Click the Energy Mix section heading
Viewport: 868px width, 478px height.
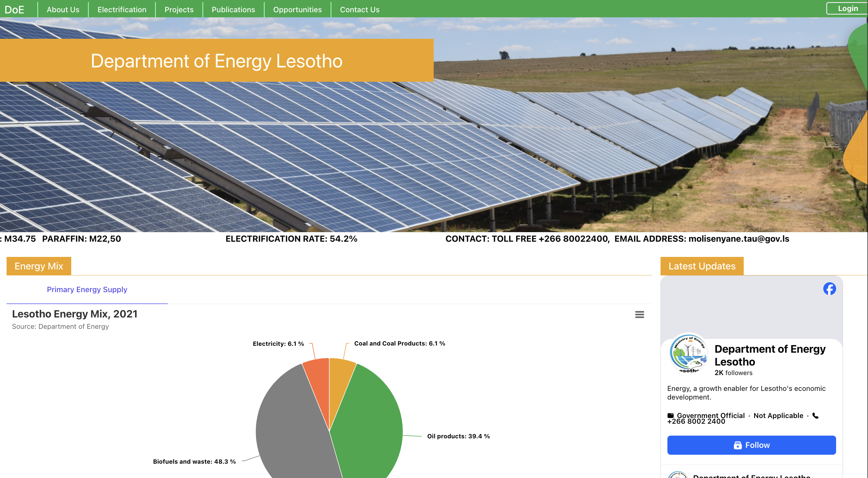point(39,266)
